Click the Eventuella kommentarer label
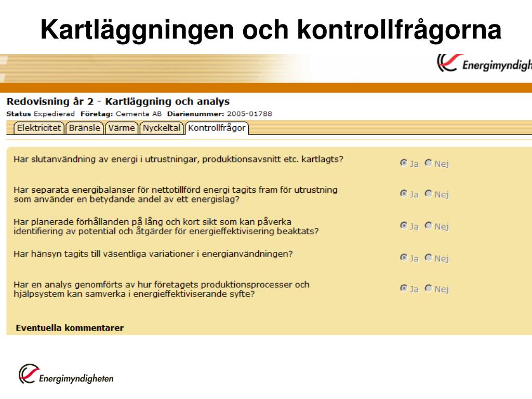This screenshot has width=532, height=399. (70, 328)
